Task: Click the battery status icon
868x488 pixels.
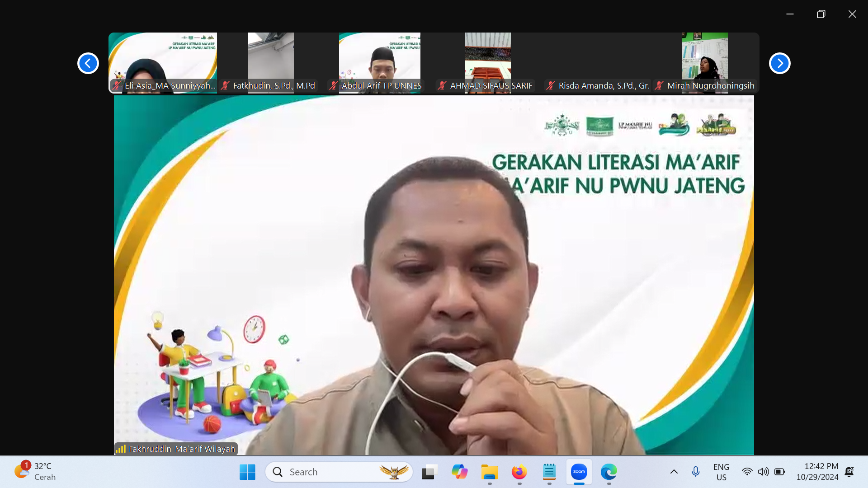Action: (x=780, y=472)
